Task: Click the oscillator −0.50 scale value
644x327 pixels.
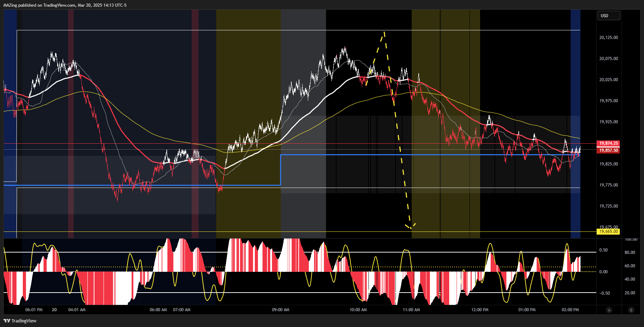Action: point(604,293)
